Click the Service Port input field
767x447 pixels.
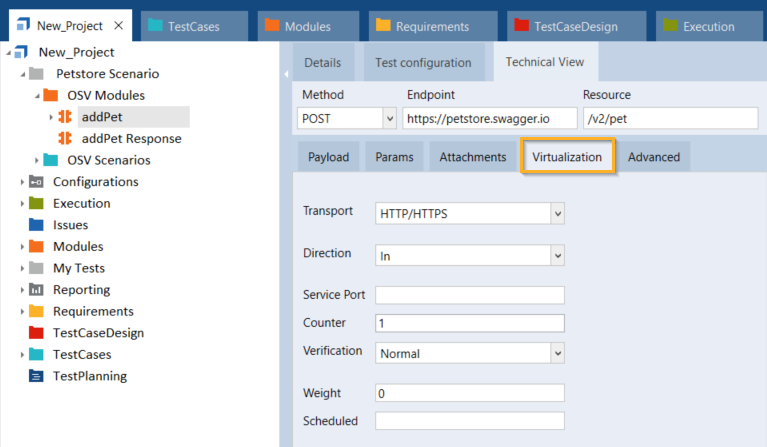(469, 295)
